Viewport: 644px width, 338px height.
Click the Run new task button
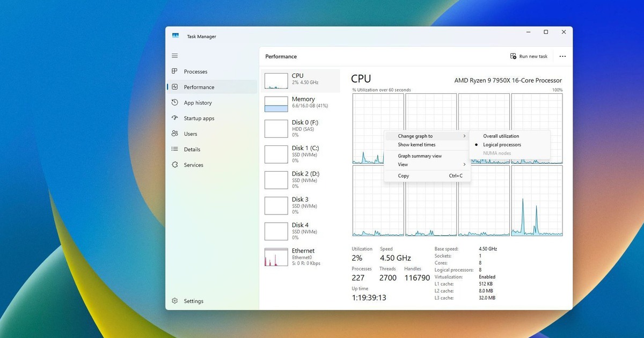click(529, 56)
